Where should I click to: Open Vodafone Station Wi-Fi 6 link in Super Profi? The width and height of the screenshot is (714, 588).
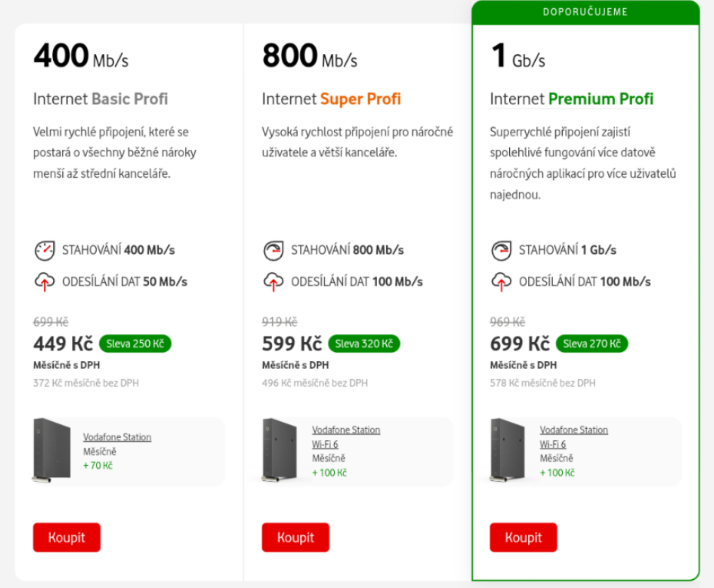(346, 437)
